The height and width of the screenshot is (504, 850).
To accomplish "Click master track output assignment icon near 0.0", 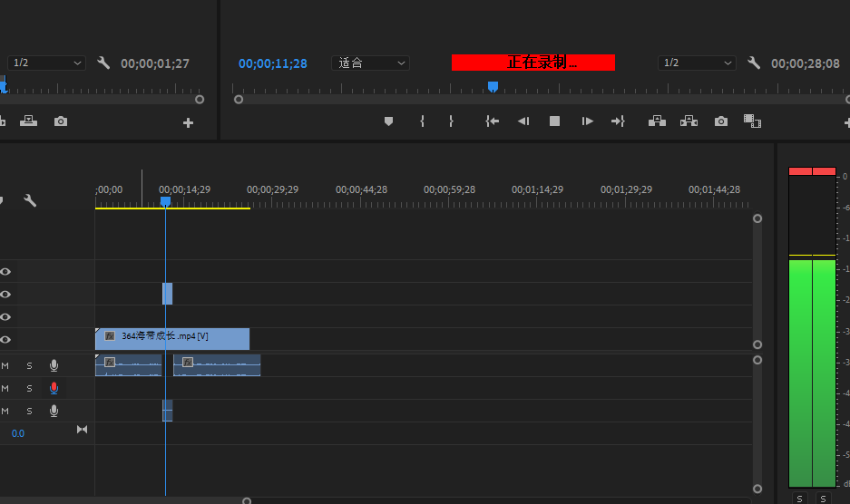I will [x=82, y=429].
